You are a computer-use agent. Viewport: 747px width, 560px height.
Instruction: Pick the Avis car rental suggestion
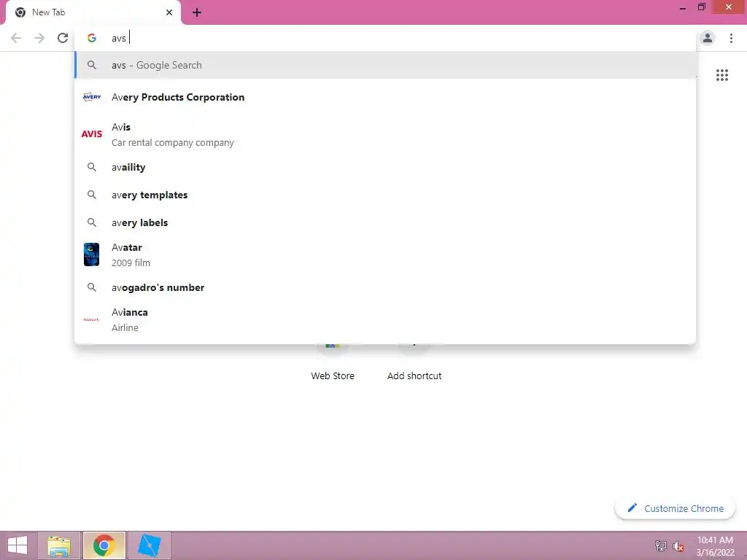(385, 134)
